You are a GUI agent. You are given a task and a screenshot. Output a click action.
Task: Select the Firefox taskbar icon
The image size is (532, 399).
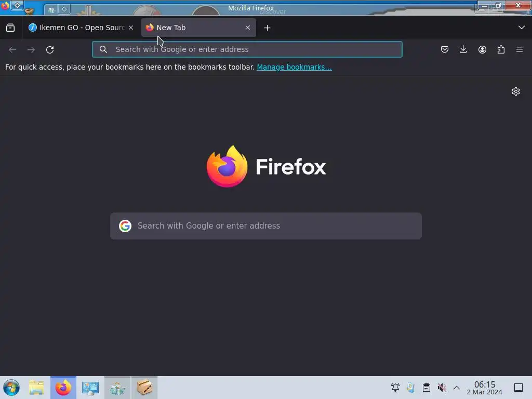click(63, 388)
